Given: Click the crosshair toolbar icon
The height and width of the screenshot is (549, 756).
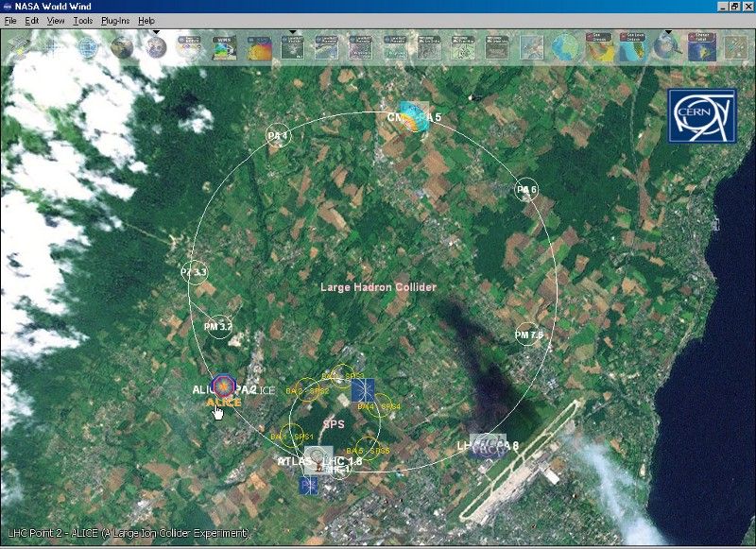Looking at the screenshot, I should [53, 48].
